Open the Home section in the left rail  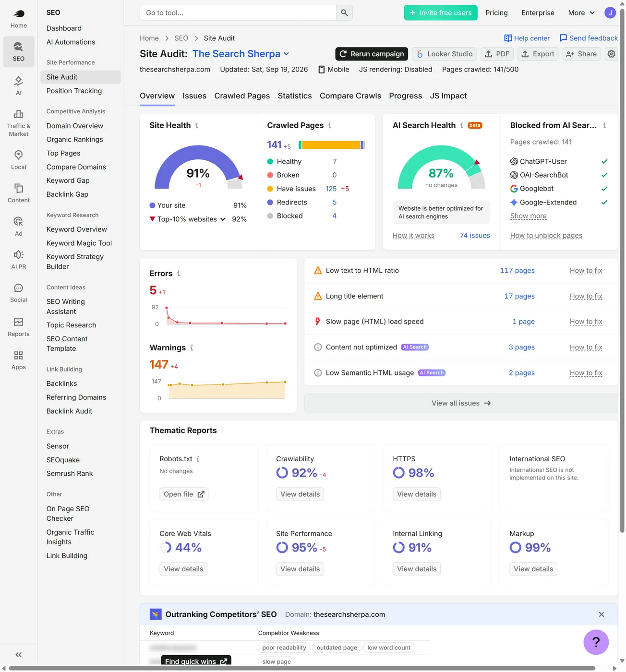pos(19,19)
